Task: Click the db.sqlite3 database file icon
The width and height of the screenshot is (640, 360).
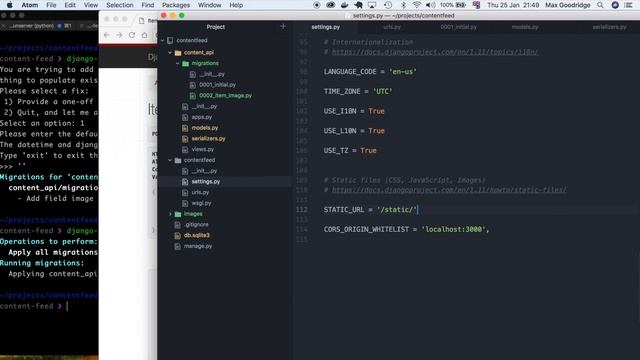Action: click(x=178, y=236)
